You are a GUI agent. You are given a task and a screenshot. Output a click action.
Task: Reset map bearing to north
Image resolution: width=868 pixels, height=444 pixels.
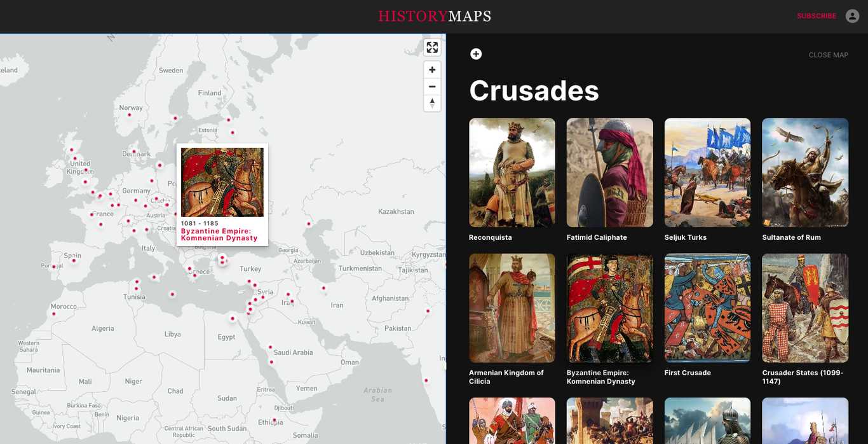[432, 103]
